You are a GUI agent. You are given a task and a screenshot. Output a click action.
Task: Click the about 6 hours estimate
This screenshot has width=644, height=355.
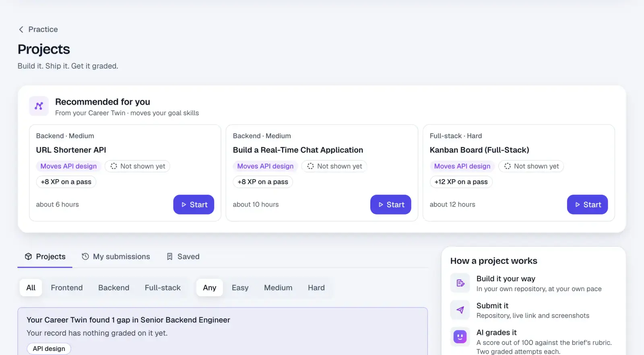58,204
